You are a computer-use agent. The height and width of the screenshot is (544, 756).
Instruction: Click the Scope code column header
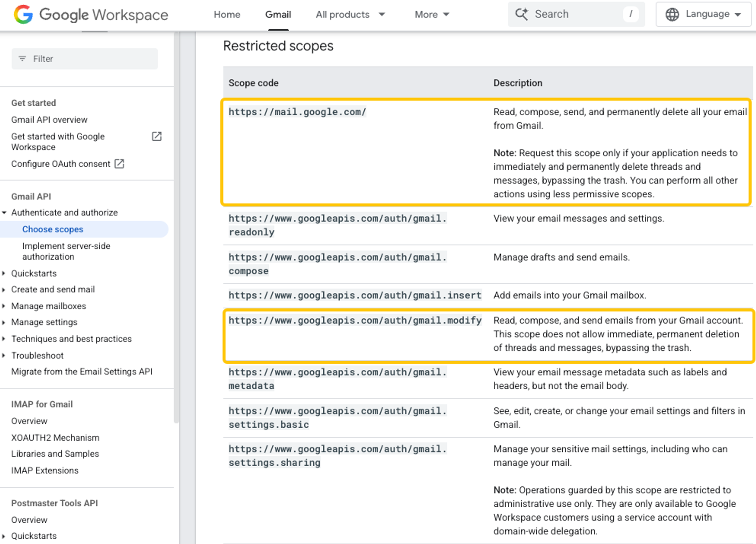[254, 83]
